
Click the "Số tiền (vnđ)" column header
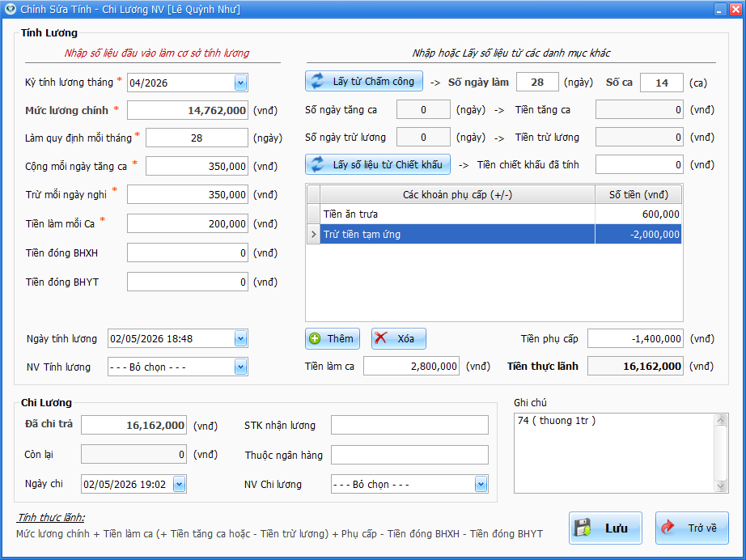coord(638,194)
